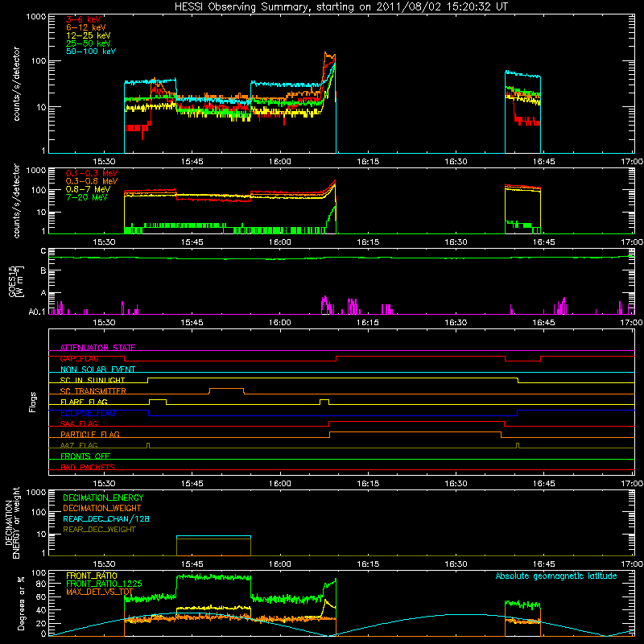Click the DECIMATION_ENERGY legend label
This screenshot has width=644, height=644.
point(103,497)
